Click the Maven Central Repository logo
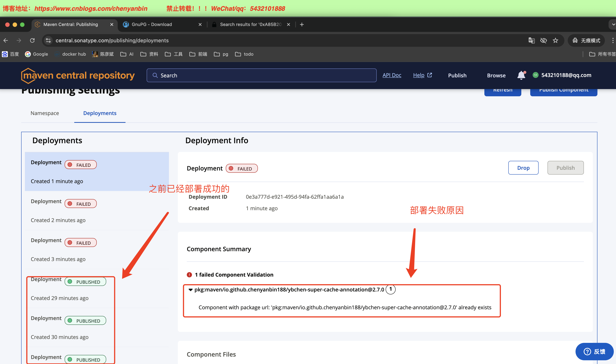 [x=78, y=75]
